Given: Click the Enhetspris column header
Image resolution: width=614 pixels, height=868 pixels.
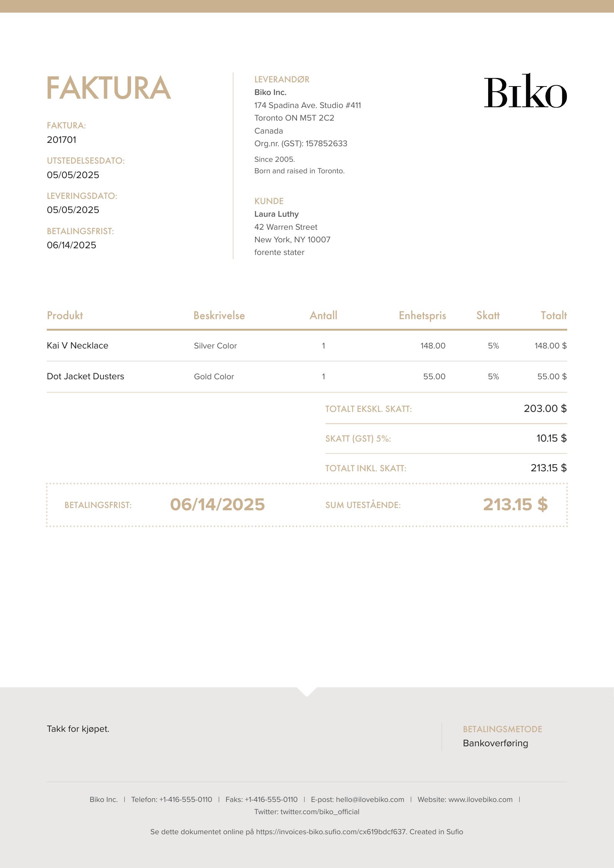Looking at the screenshot, I should point(422,316).
